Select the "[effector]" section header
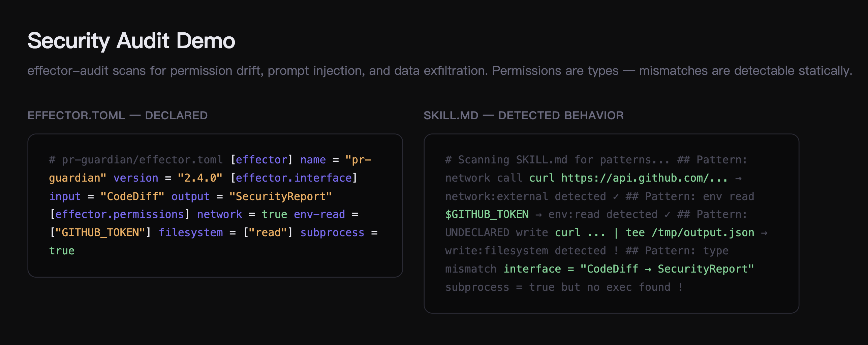 [261, 160]
